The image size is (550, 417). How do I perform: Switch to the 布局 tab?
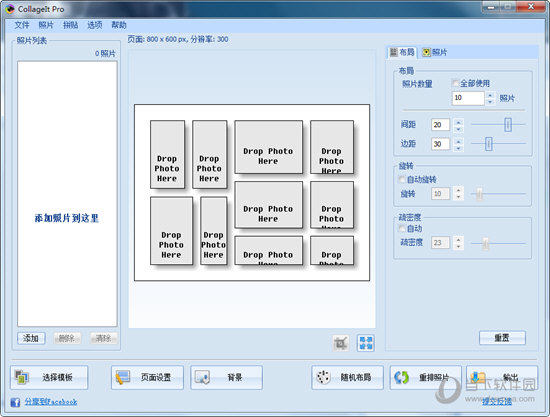coord(402,52)
